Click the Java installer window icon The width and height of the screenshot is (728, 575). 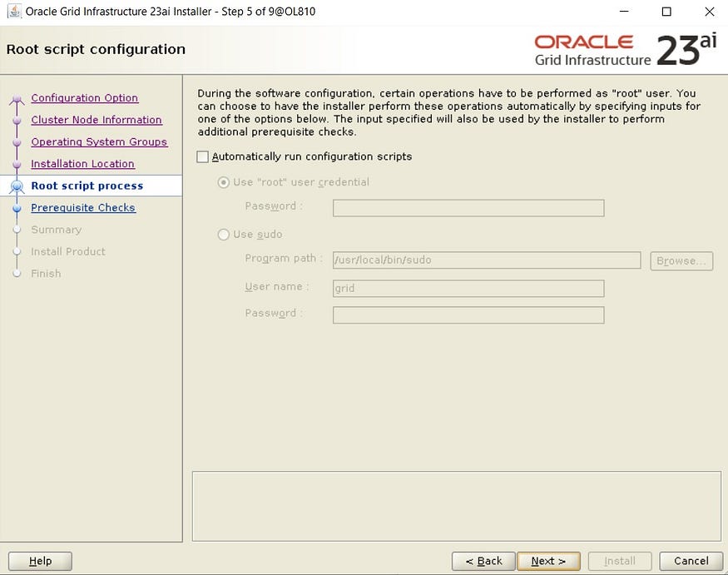point(14,11)
